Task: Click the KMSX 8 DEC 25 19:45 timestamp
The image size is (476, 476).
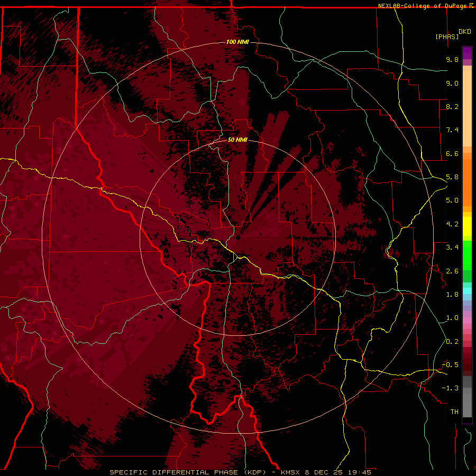Action: [326, 472]
